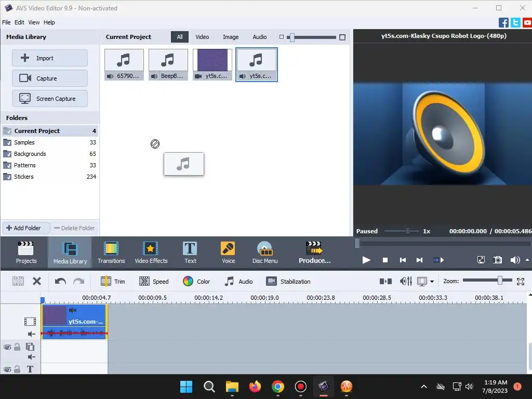This screenshot has width=532, height=399.
Task: Select the All media filter tab
Action: point(179,37)
